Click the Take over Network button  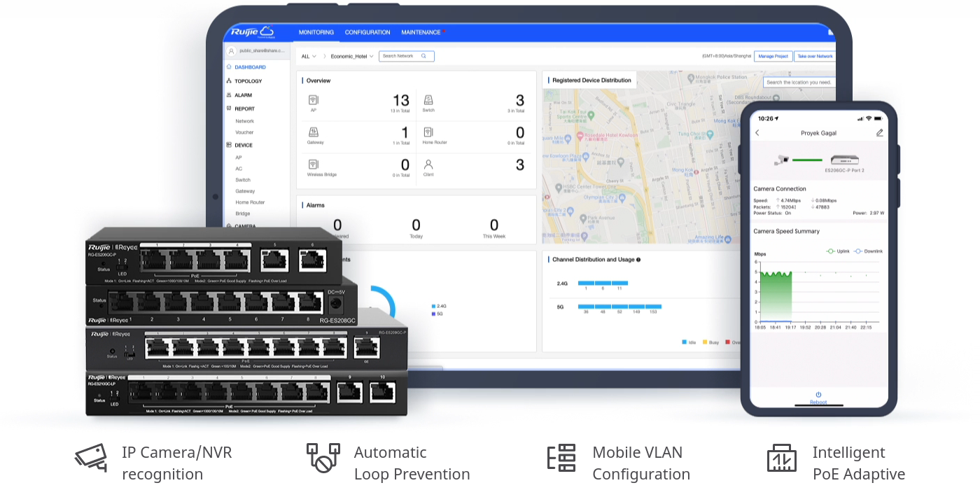pos(815,56)
